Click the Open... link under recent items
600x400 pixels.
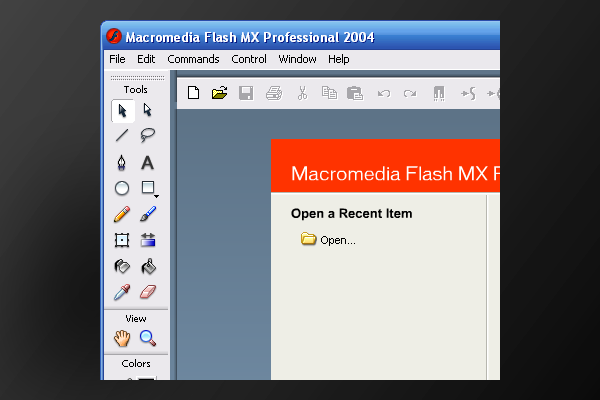tap(337, 240)
